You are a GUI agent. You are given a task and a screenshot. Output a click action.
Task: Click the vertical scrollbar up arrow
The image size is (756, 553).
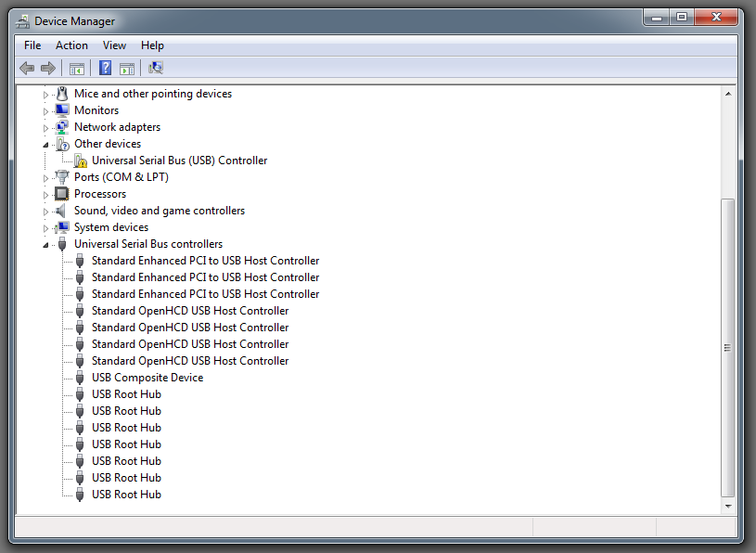pyautogui.click(x=728, y=94)
